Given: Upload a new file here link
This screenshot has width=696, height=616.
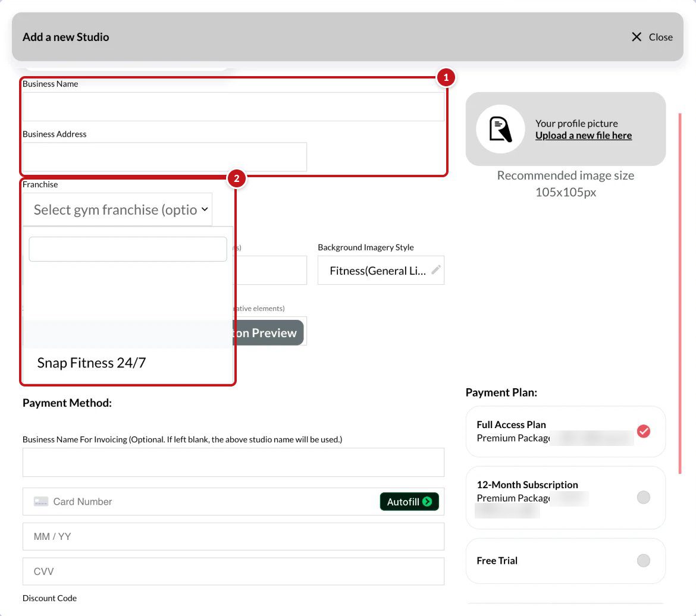Looking at the screenshot, I should coord(583,136).
